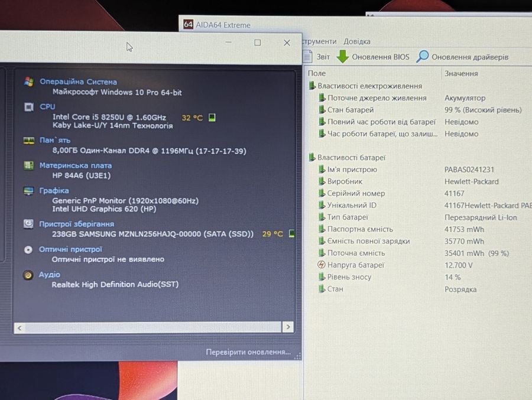
Task: Click the icon beside Ємність повної зарядки
Action: (x=322, y=241)
